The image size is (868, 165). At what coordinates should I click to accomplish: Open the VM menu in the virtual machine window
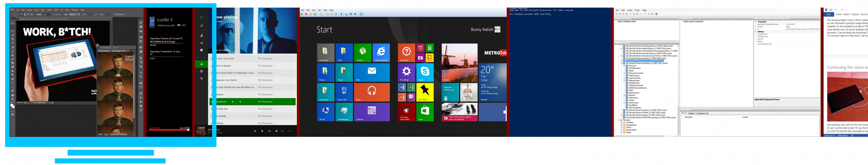click(x=319, y=10)
